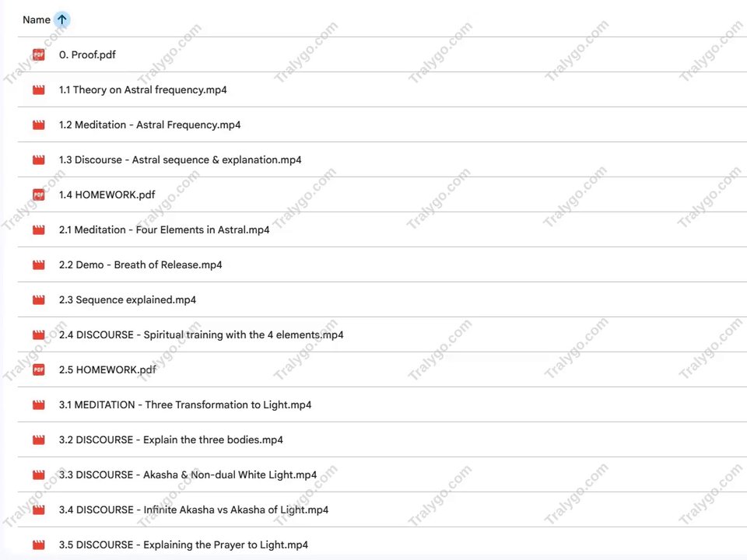Image resolution: width=747 pixels, height=560 pixels.
Task: Select 3.4 DISCOURSE - Infinite Akasha vs Akasha of Light
Action: (194, 510)
